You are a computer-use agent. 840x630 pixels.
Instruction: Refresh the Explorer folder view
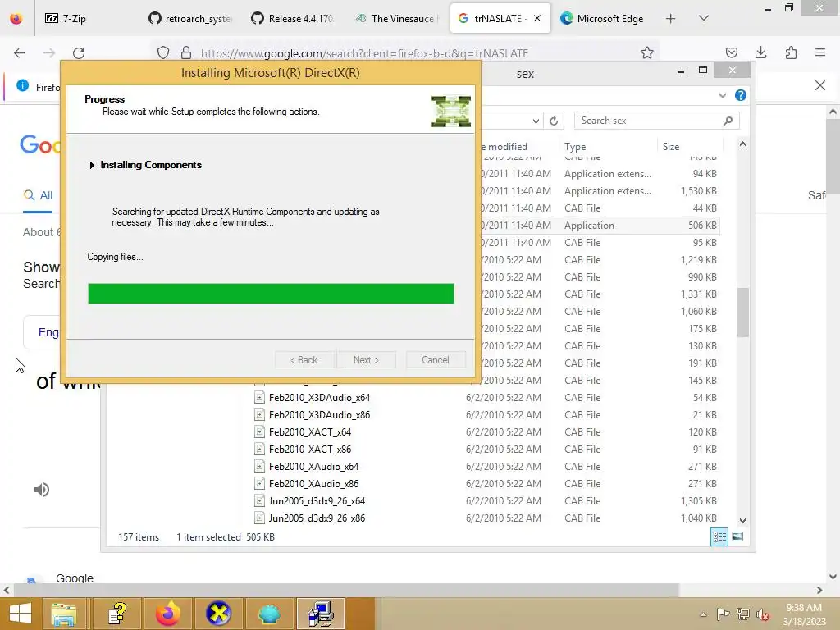point(554,121)
